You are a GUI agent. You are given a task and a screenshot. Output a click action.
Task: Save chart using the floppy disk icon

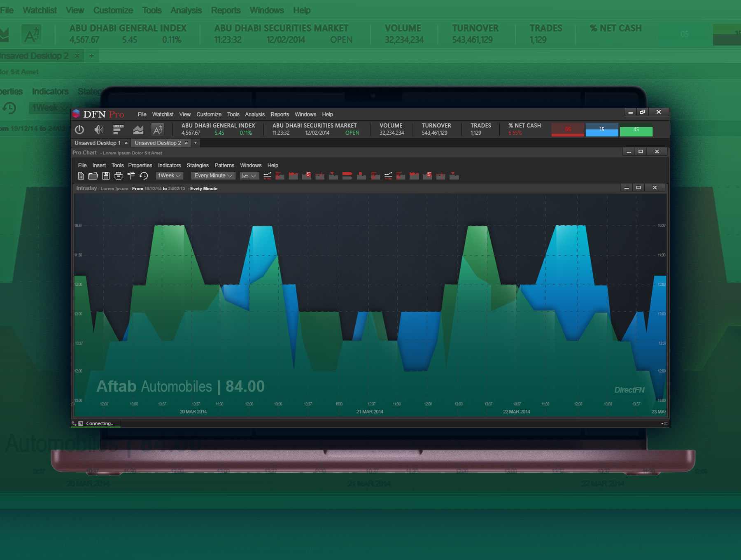tap(106, 176)
